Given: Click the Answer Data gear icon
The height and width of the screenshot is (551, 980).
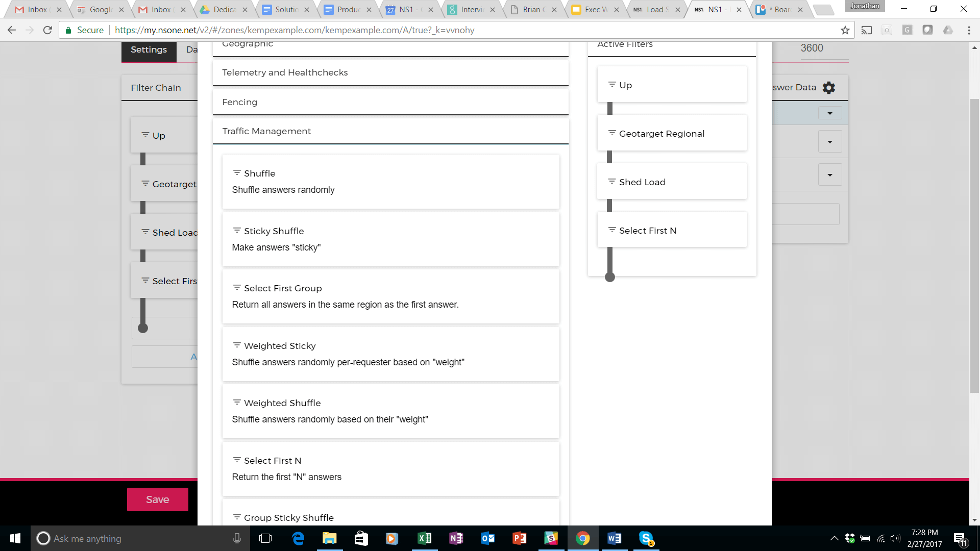Looking at the screenshot, I should click(829, 88).
